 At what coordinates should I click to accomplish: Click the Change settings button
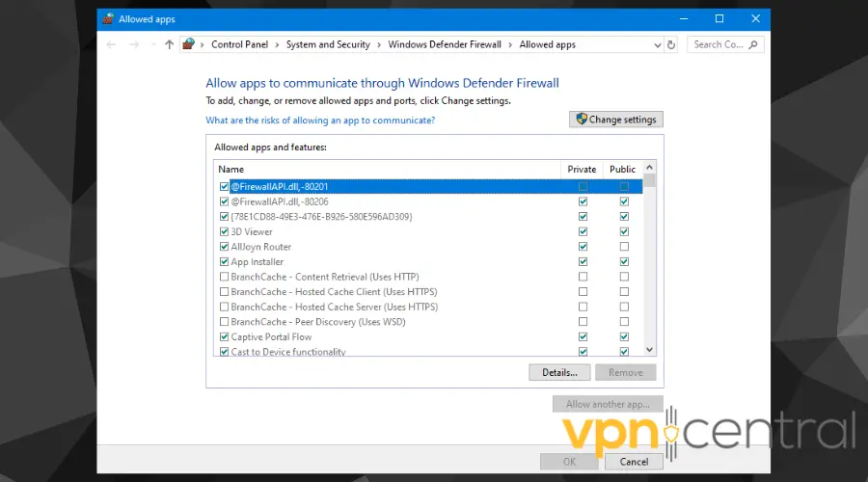coord(615,120)
